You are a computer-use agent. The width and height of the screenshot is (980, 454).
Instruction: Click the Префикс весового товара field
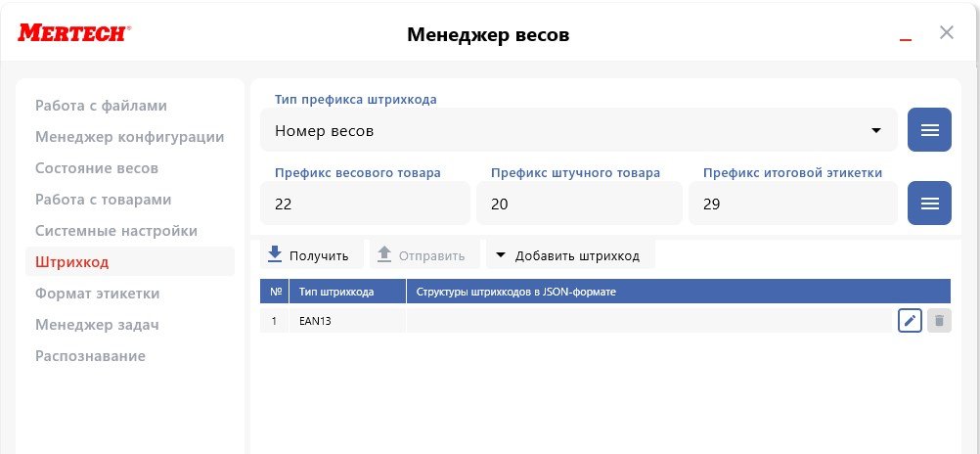(364, 204)
